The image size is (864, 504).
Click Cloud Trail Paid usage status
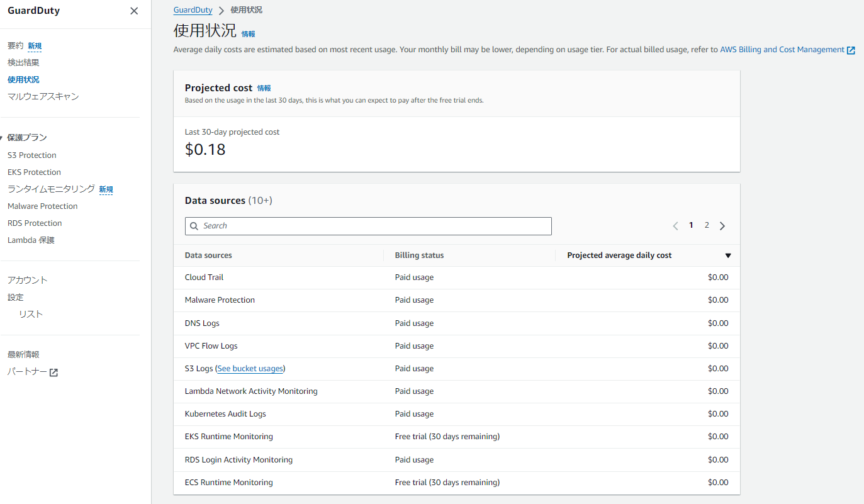pyautogui.click(x=414, y=277)
